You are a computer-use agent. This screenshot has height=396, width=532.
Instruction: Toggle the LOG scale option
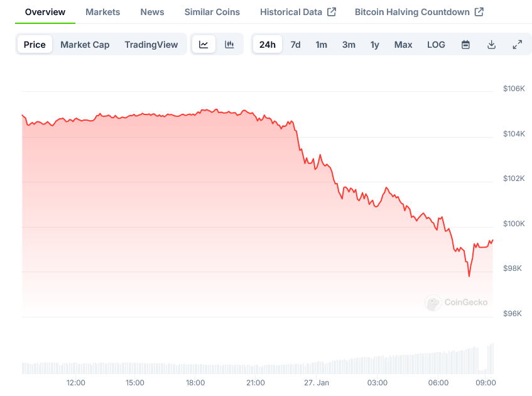[x=436, y=45]
